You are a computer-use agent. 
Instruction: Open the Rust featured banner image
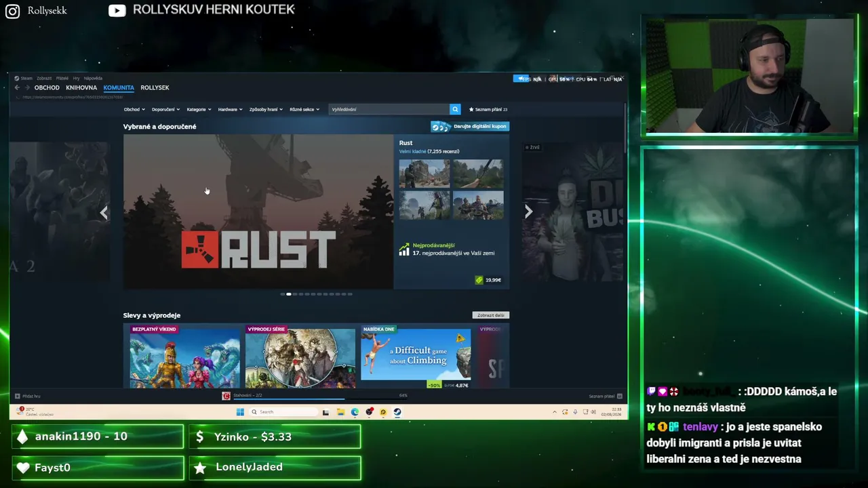pyautogui.click(x=258, y=211)
